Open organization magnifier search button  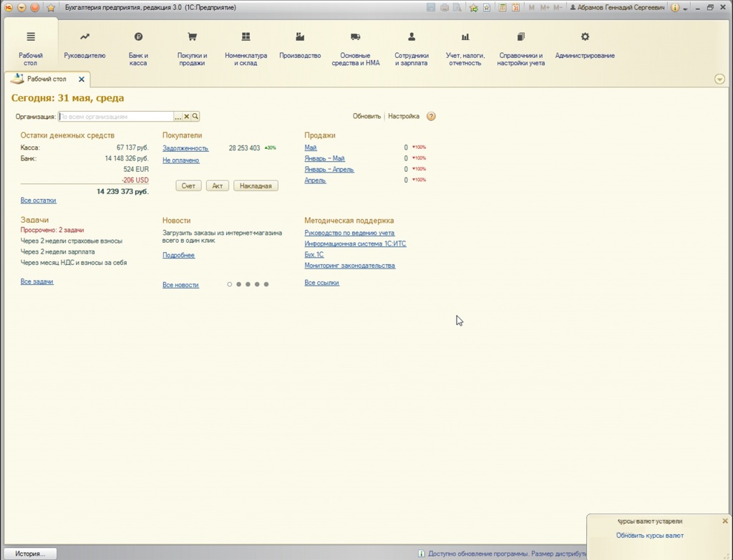click(x=195, y=117)
